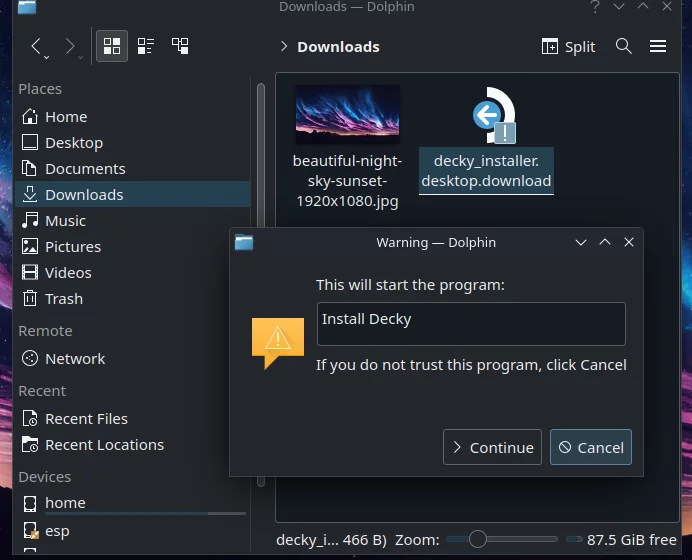Viewport: 692px width, 560px height.
Task: Open back history dropdown arrow
Action: click(x=46, y=57)
